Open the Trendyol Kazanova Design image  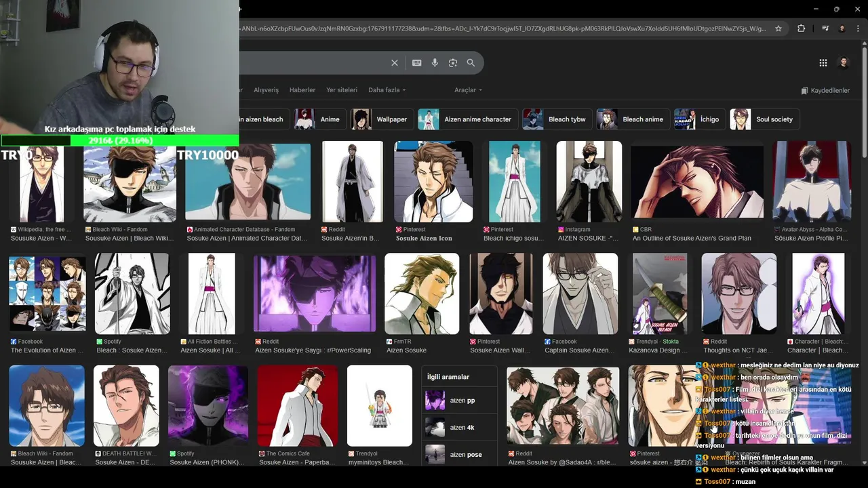click(x=660, y=293)
